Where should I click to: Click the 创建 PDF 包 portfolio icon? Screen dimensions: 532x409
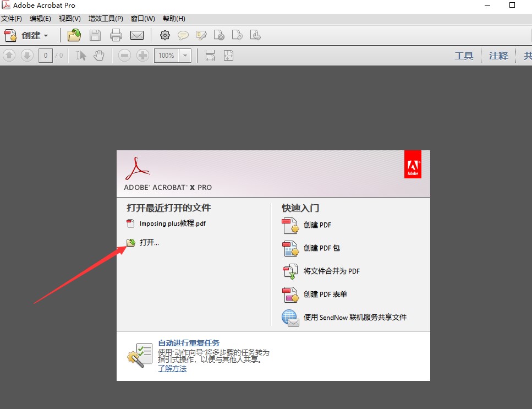pos(290,249)
